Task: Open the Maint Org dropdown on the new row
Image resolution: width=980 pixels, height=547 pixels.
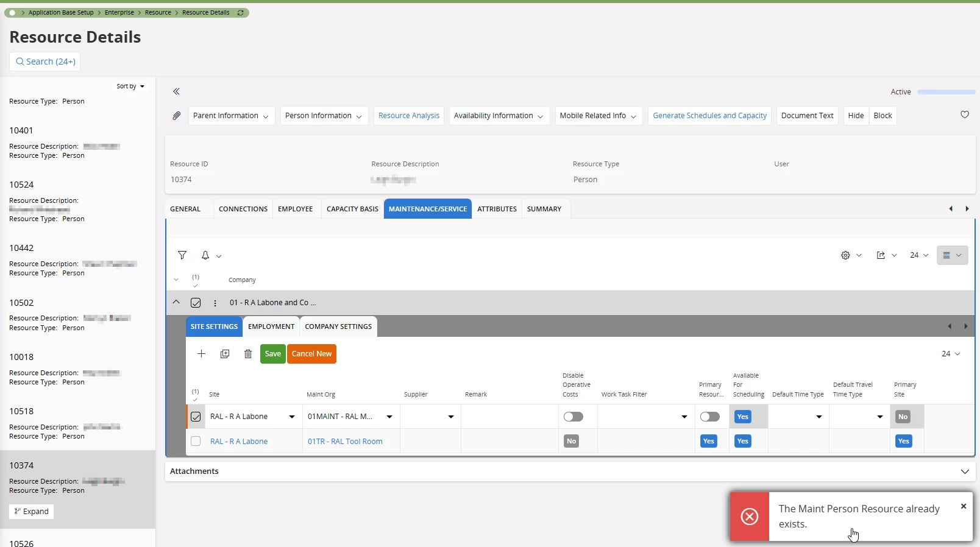Action: pyautogui.click(x=389, y=417)
